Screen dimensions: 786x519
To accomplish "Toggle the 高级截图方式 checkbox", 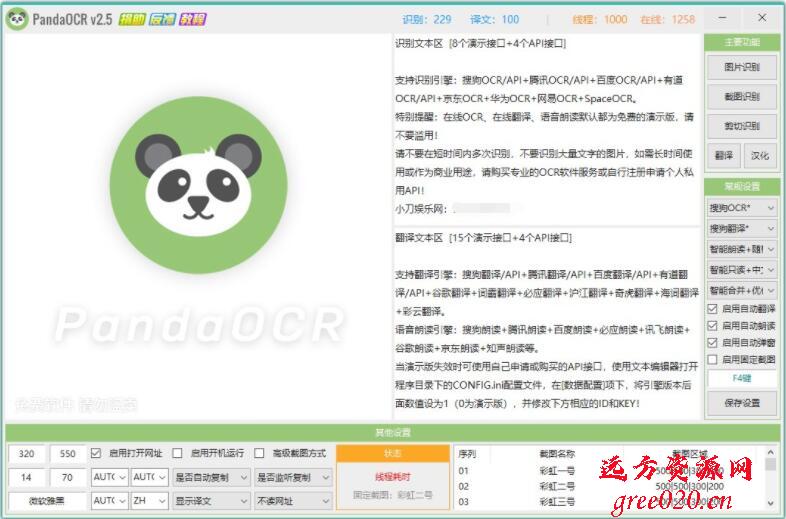I will 259,453.
